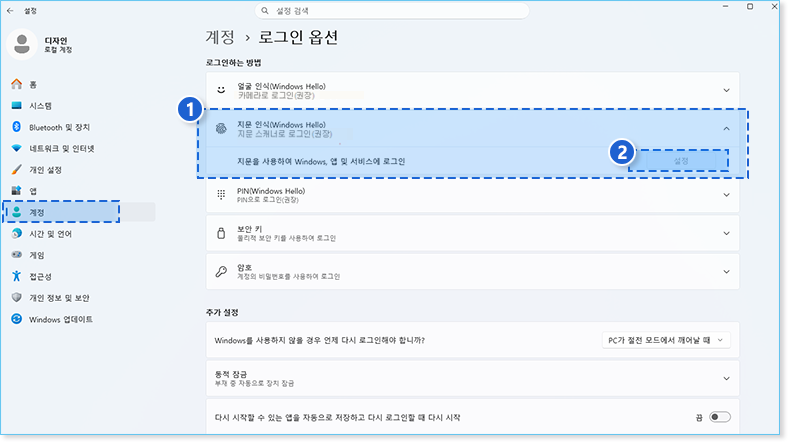The height and width of the screenshot is (442, 788).
Task: Click the 디자인 local account name
Action: click(x=56, y=40)
